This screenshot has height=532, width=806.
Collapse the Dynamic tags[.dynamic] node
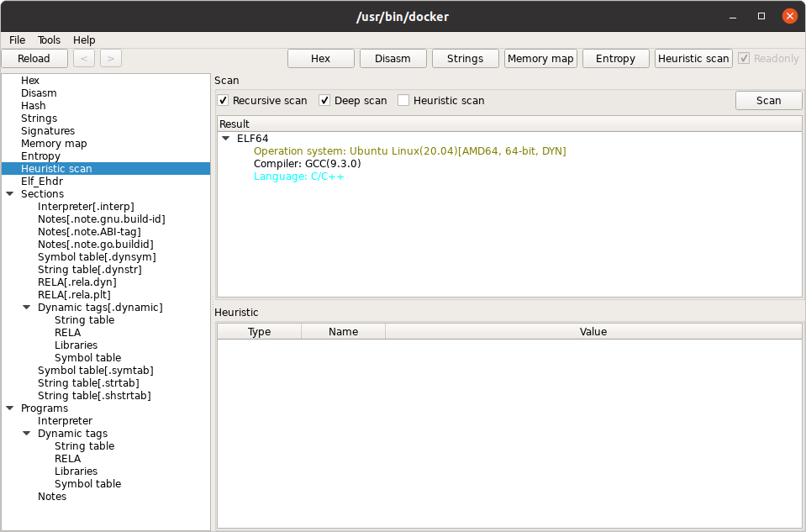click(x=27, y=307)
